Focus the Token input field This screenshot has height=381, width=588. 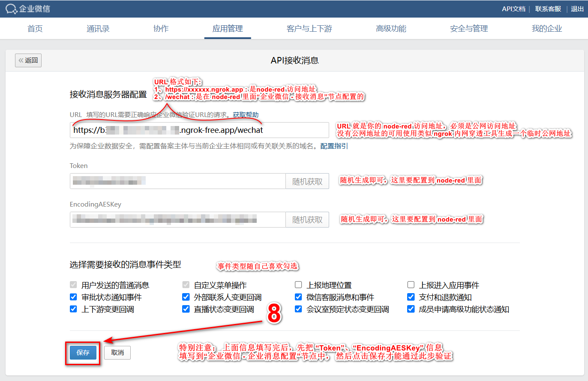pyautogui.click(x=178, y=181)
